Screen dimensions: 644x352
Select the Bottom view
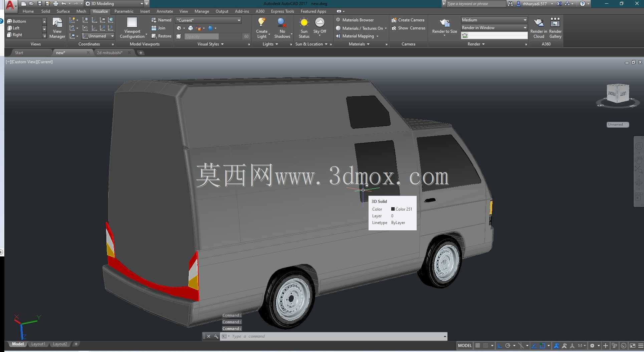click(x=17, y=21)
